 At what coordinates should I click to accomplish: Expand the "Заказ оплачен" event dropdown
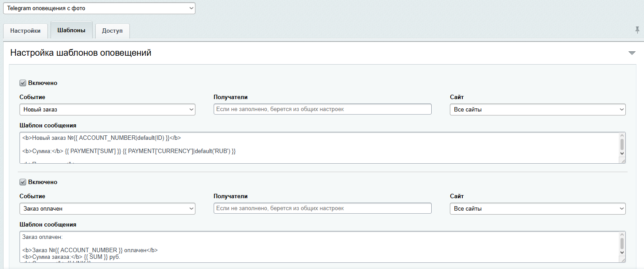tap(107, 208)
